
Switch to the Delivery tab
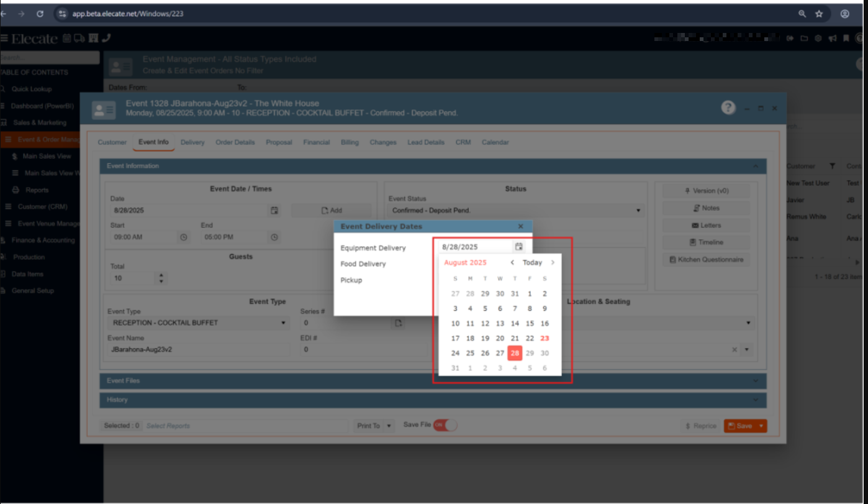tap(192, 142)
